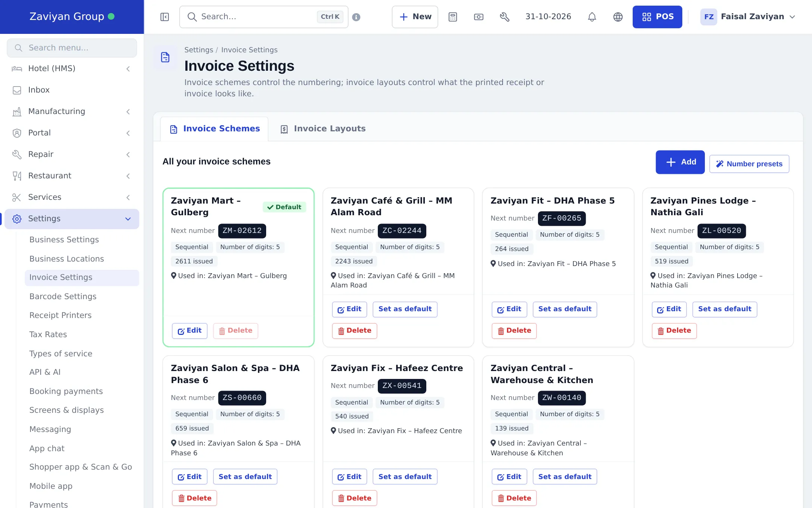Viewport: 812px width, 508px height.
Task: Click the Settings gear icon in sidebar
Action: pyautogui.click(x=17, y=219)
